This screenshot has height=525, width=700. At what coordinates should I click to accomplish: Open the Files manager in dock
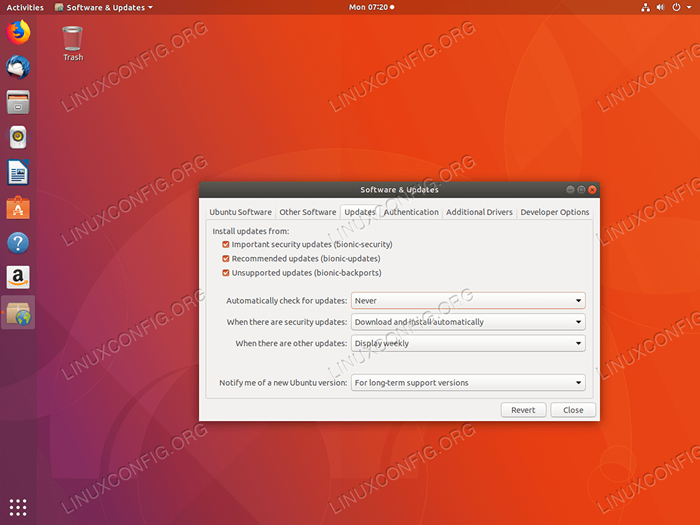pyautogui.click(x=18, y=102)
